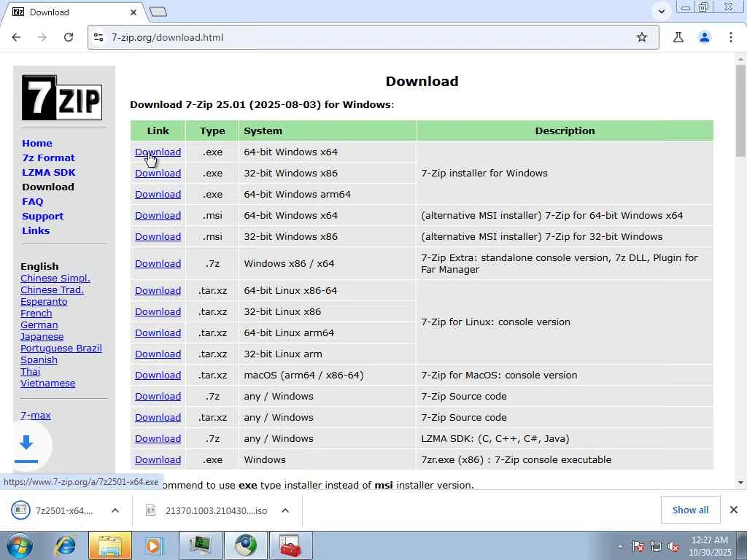Click the page vertical scrollbar thumb
The width and height of the screenshot is (747, 560).
tap(740, 111)
